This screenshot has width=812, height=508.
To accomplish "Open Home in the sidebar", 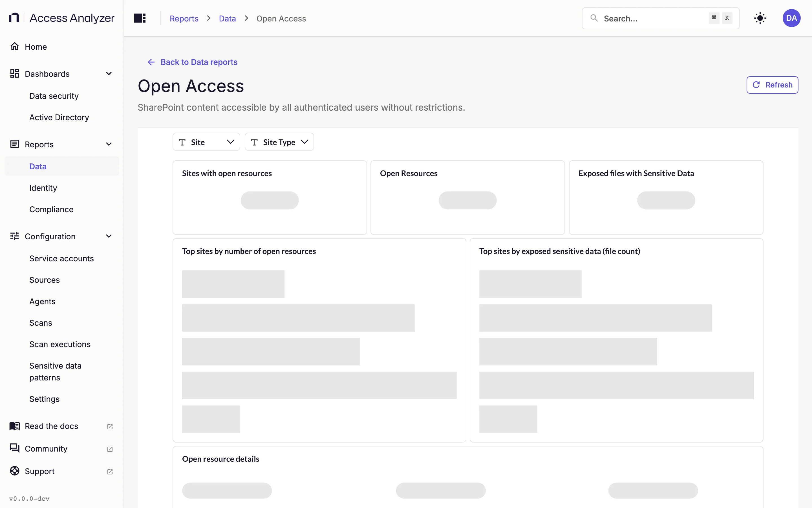I will [62, 47].
